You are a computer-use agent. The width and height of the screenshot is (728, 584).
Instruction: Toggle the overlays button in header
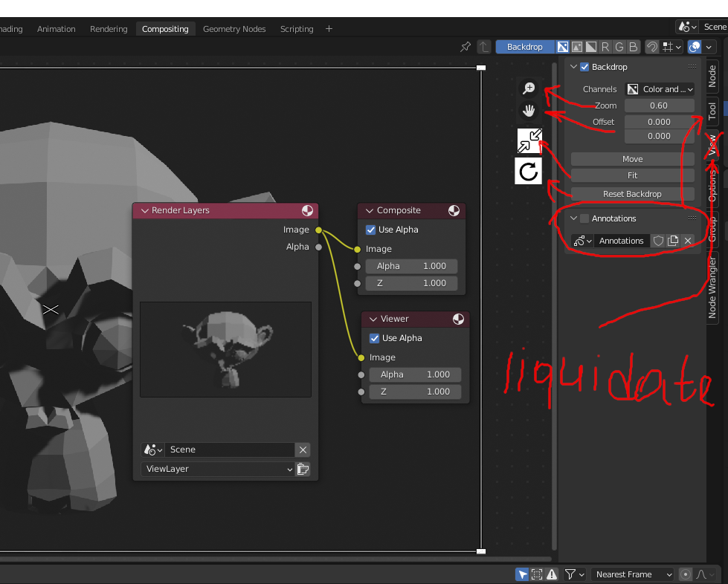click(695, 47)
